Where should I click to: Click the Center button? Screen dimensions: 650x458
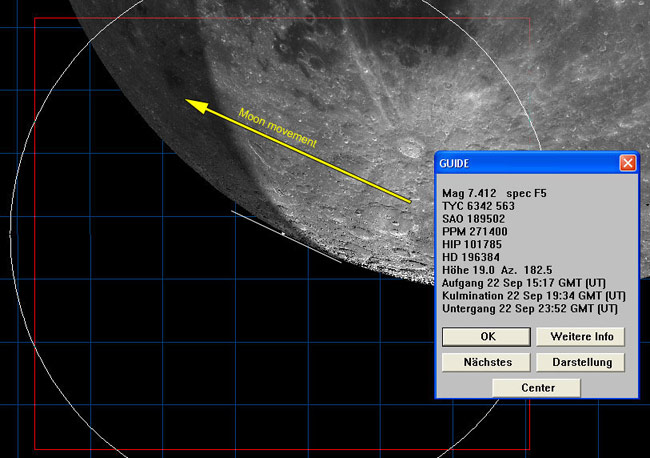536,388
